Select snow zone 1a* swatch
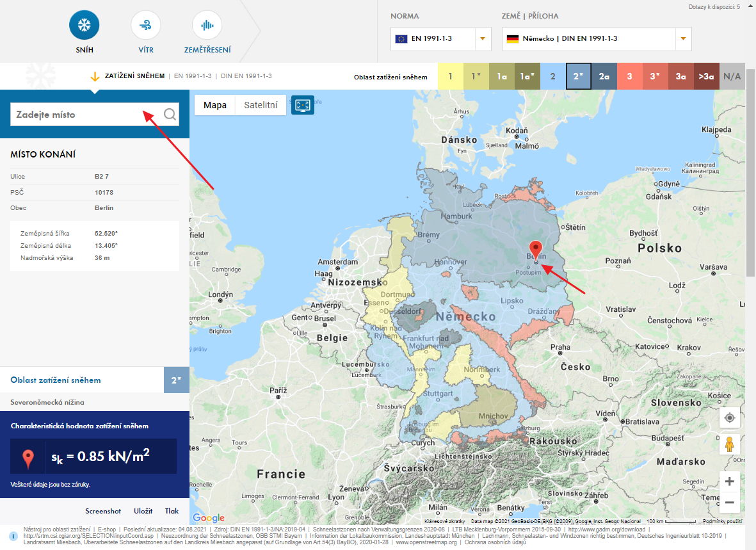Image resolution: width=756 pixels, height=550 pixels. point(527,76)
